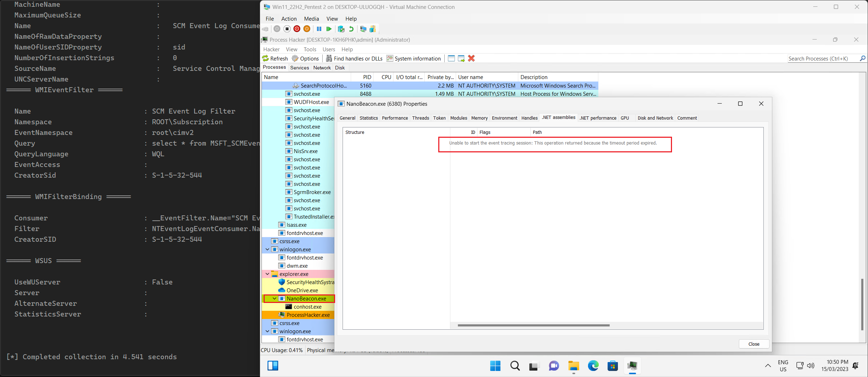Open the Users menu in Process Hacker

click(329, 49)
